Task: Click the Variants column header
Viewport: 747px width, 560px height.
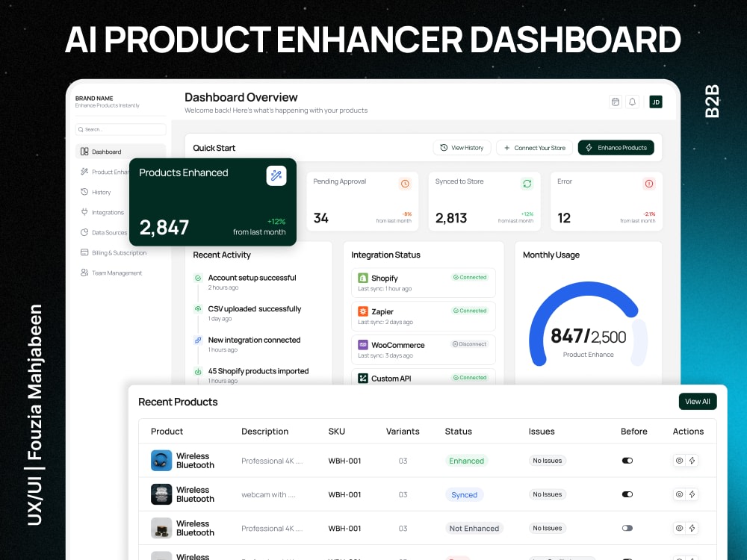Action: pyautogui.click(x=403, y=431)
